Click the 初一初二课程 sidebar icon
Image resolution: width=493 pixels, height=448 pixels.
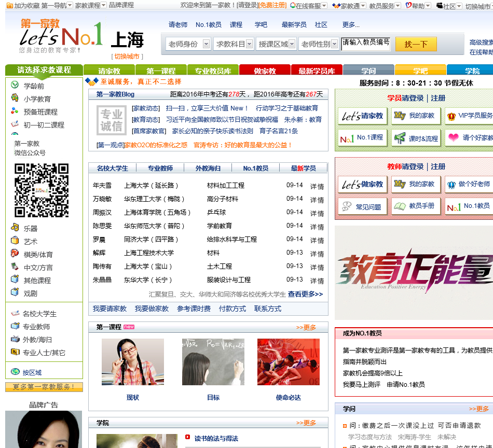(15, 124)
